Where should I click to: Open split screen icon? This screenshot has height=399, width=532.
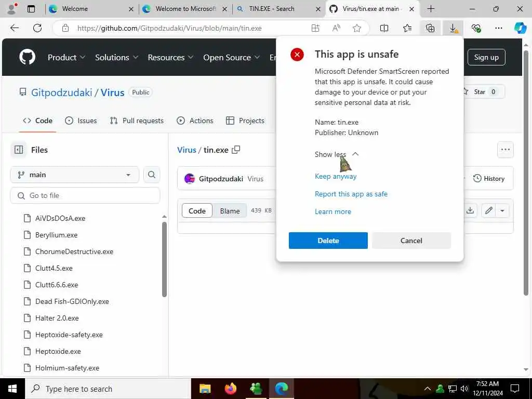tap(384, 28)
